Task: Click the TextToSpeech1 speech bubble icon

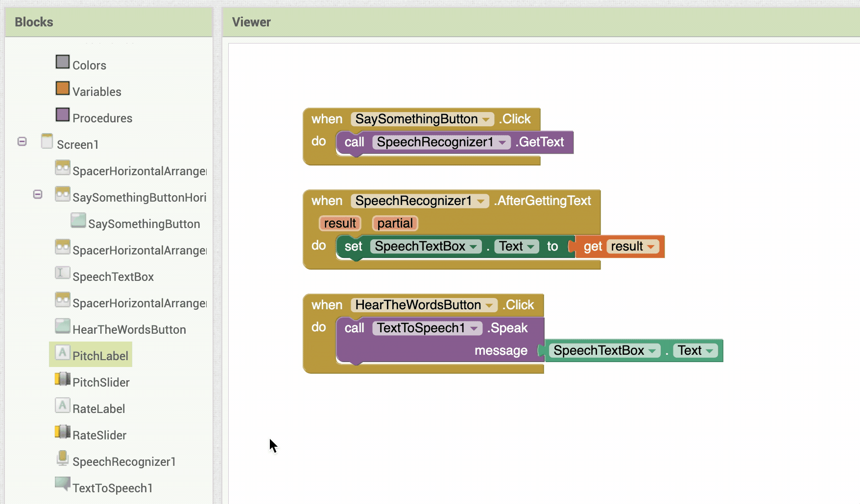Action: coord(63,484)
